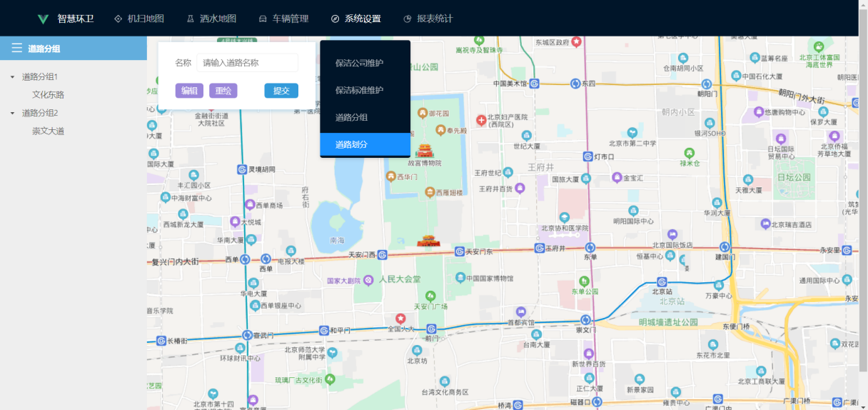The width and height of the screenshot is (868, 410).
Task: Open 报表统计 navigation item
Action: click(428, 19)
